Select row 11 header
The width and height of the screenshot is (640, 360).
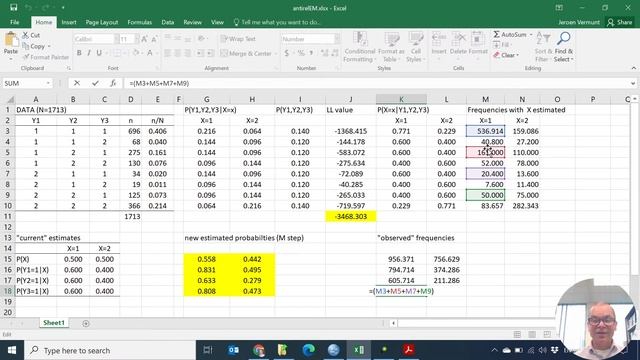(x=7, y=216)
